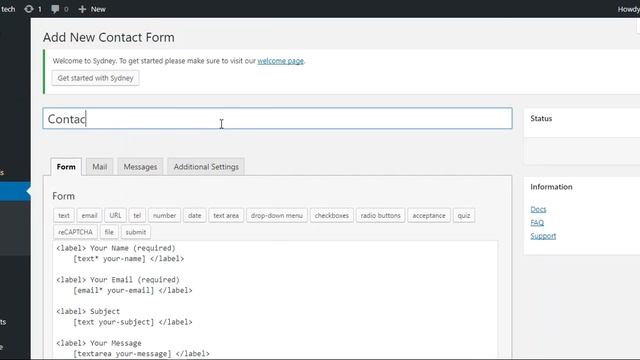Insert a quiz tag
The width and height of the screenshot is (640, 360).
[x=464, y=216]
